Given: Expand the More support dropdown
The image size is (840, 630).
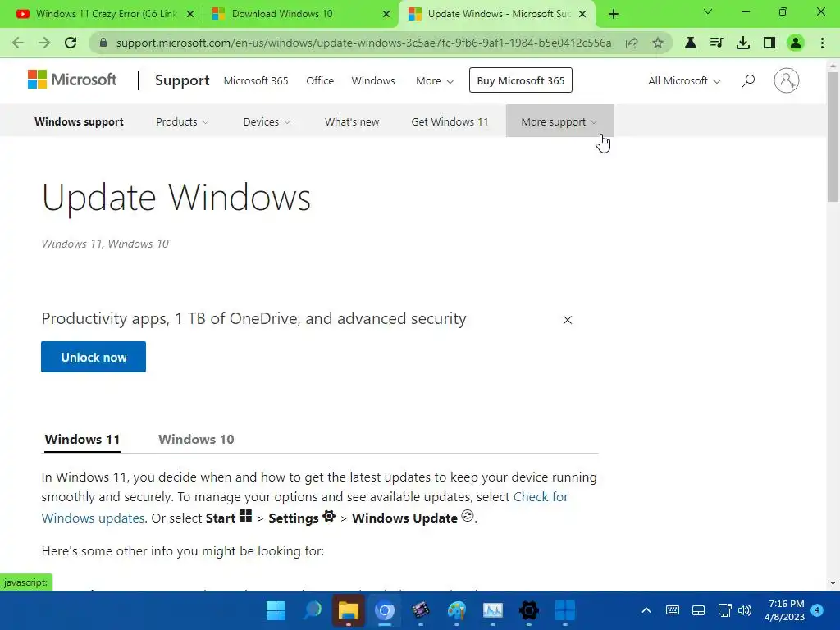Looking at the screenshot, I should 559,121.
